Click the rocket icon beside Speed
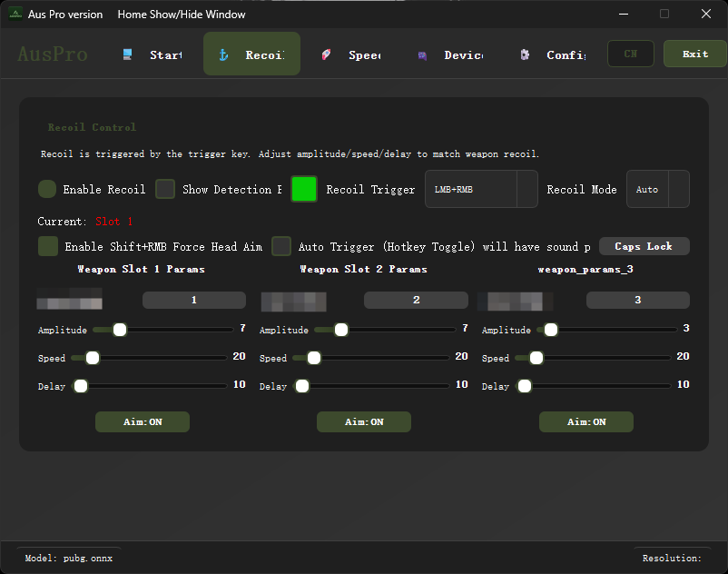The height and width of the screenshot is (574, 728). [326, 54]
